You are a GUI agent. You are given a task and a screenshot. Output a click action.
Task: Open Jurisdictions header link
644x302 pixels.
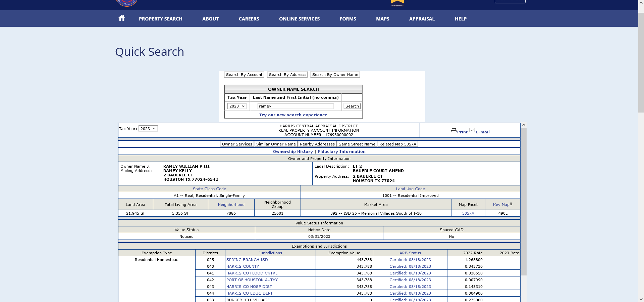click(x=270, y=253)
